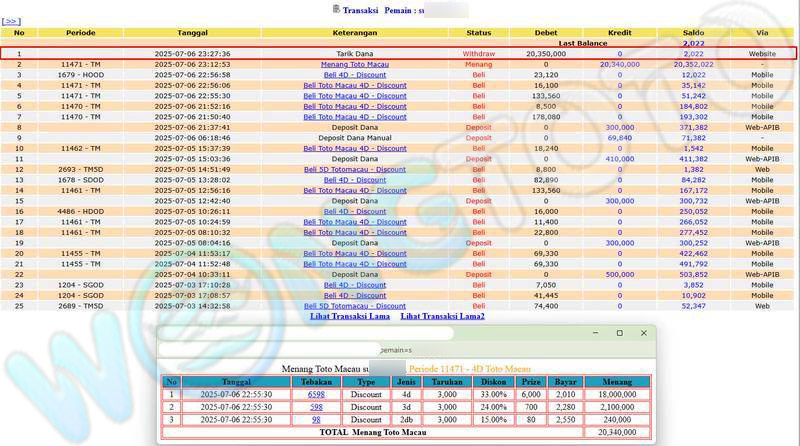Minimize the popup window
This screenshot has height=446, width=800.
(x=592, y=333)
